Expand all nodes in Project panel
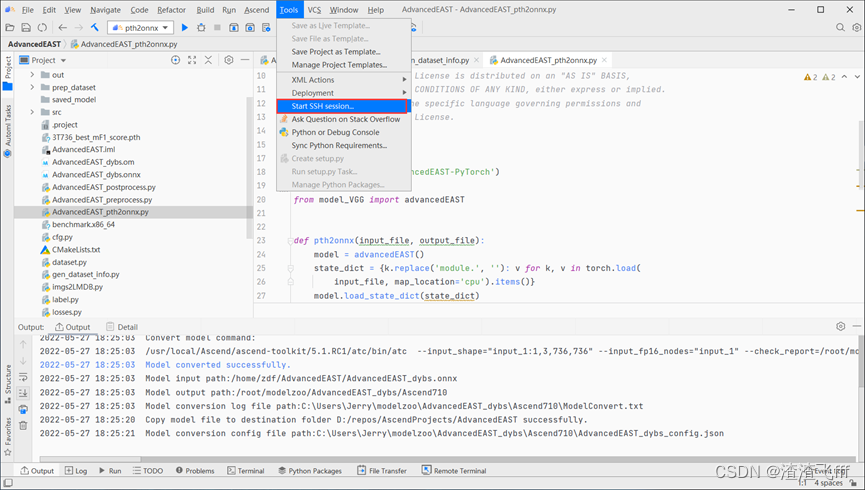865x490 pixels. [192, 60]
